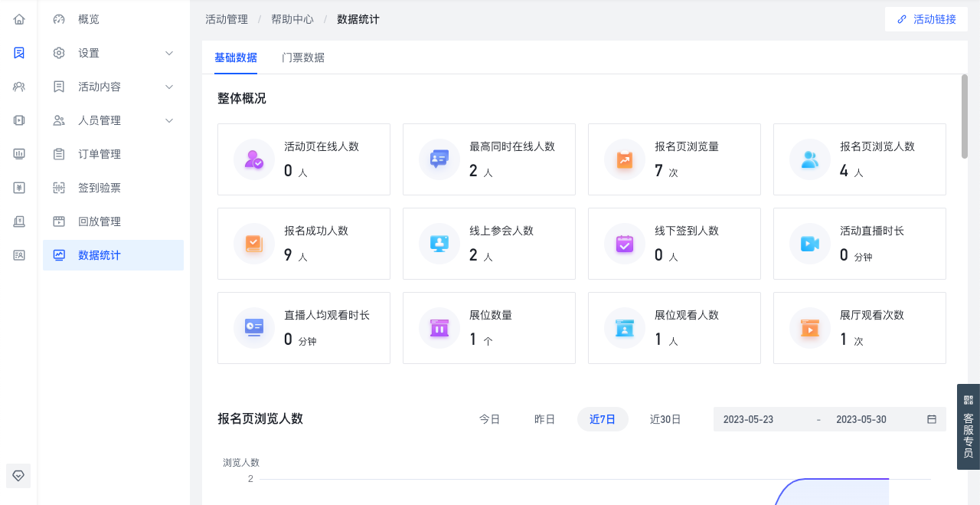Click the video camera icon for 活动直播时长
This screenshot has height=505, width=980.
(809, 244)
